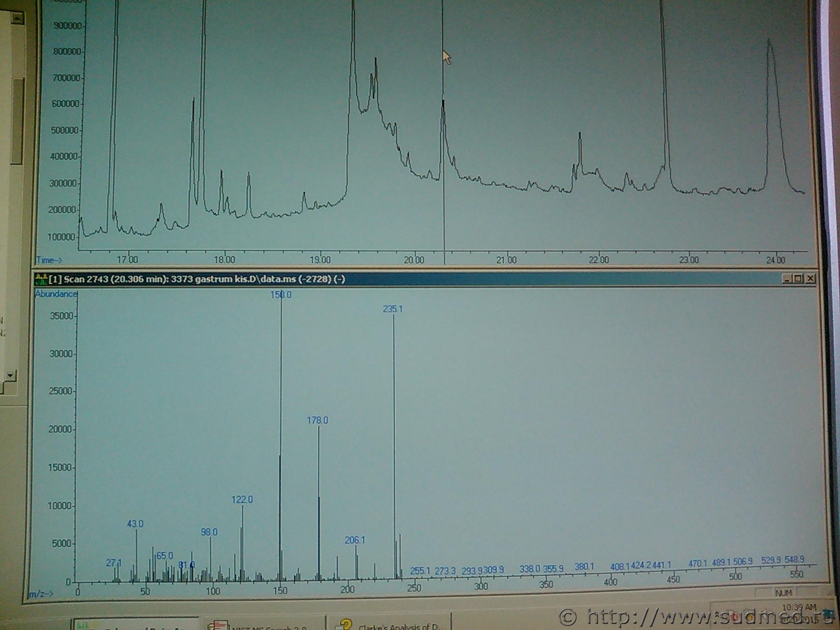Minimize the Scan 2743 spectrum window
The height and width of the screenshot is (630, 840).
(786, 279)
